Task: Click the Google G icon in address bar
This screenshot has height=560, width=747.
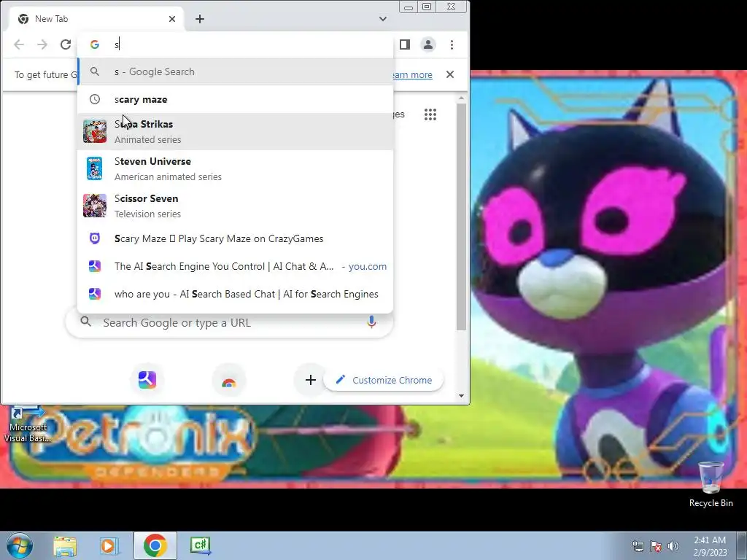Action: coord(95,44)
